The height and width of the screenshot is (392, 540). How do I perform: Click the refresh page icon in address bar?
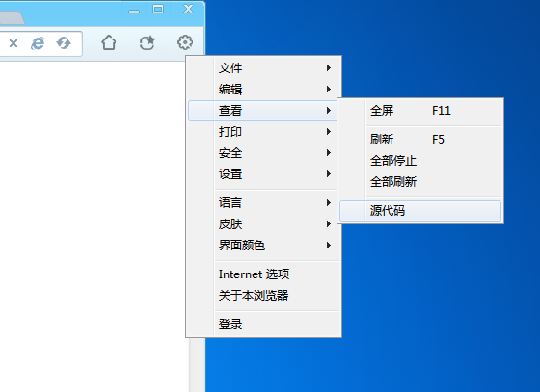[x=64, y=43]
